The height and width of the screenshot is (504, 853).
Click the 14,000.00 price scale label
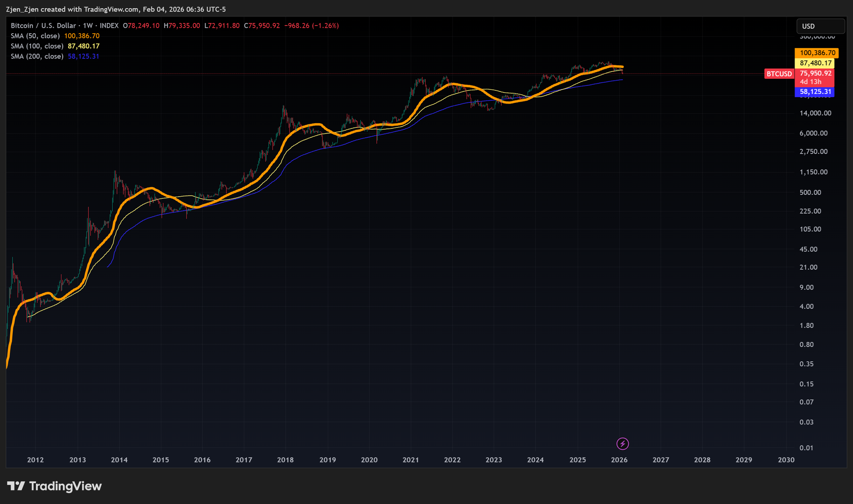click(x=815, y=113)
